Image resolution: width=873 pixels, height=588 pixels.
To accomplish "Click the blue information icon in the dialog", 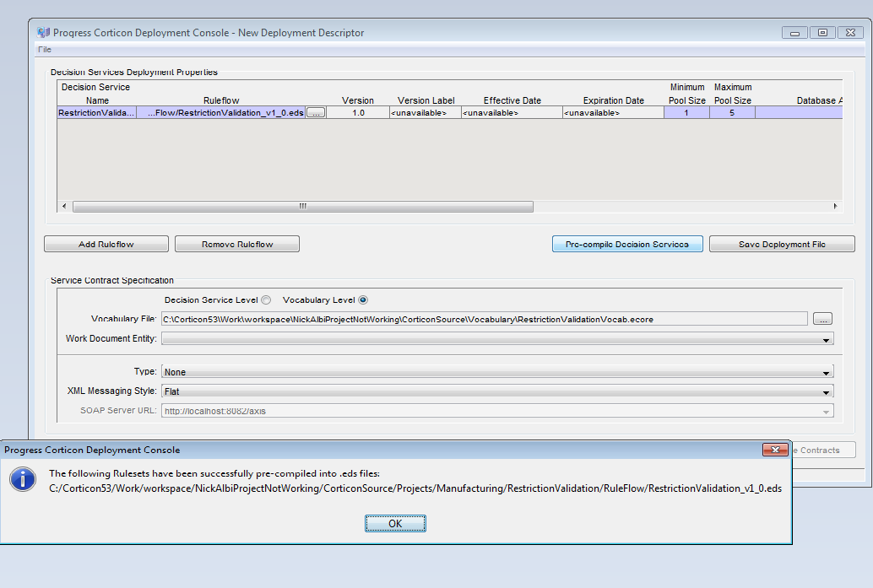I will coord(23,479).
